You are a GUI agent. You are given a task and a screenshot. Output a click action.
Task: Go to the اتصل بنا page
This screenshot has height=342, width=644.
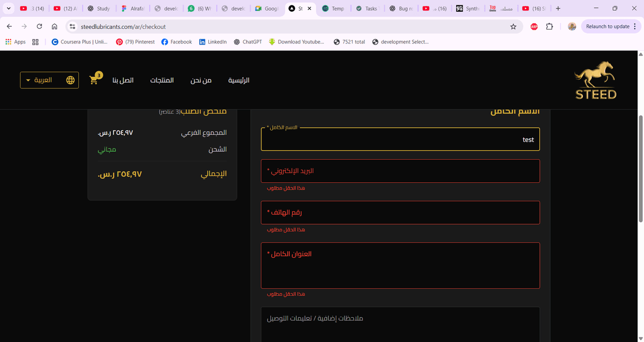pos(123,80)
